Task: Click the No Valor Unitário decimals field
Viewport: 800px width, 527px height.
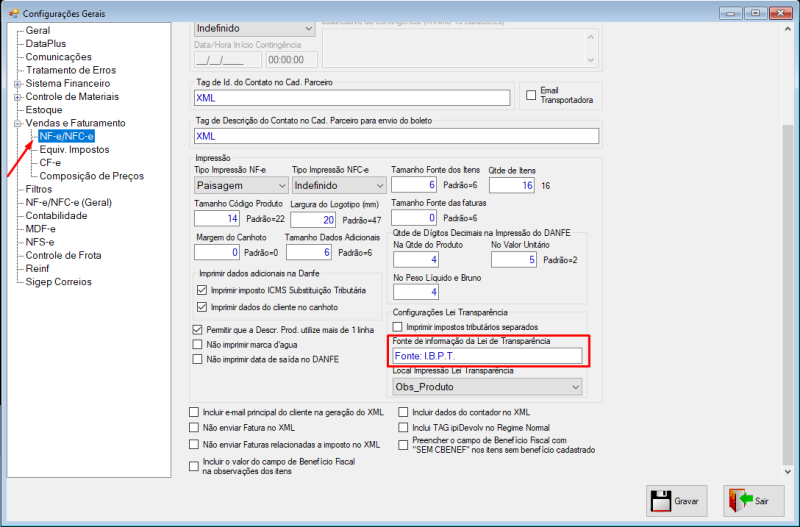Action: pos(514,260)
